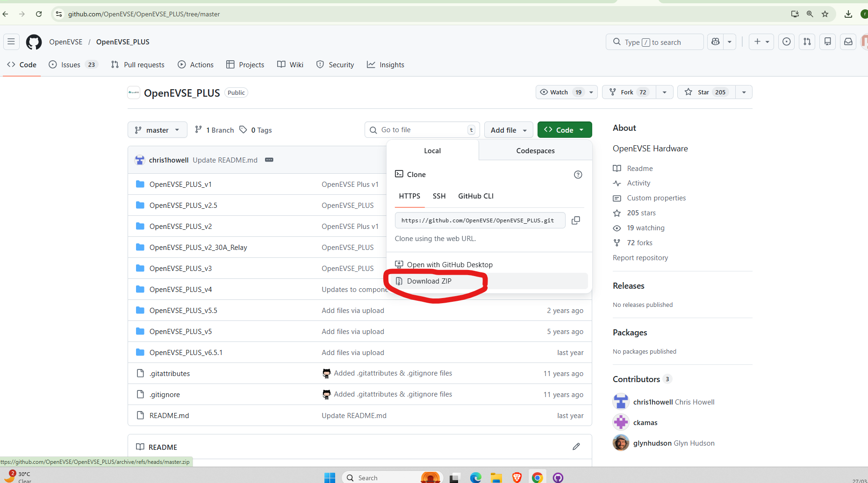This screenshot has height=483, width=868.
Task: Expand the Fork options dropdown arrow
Action: point(664,92)
